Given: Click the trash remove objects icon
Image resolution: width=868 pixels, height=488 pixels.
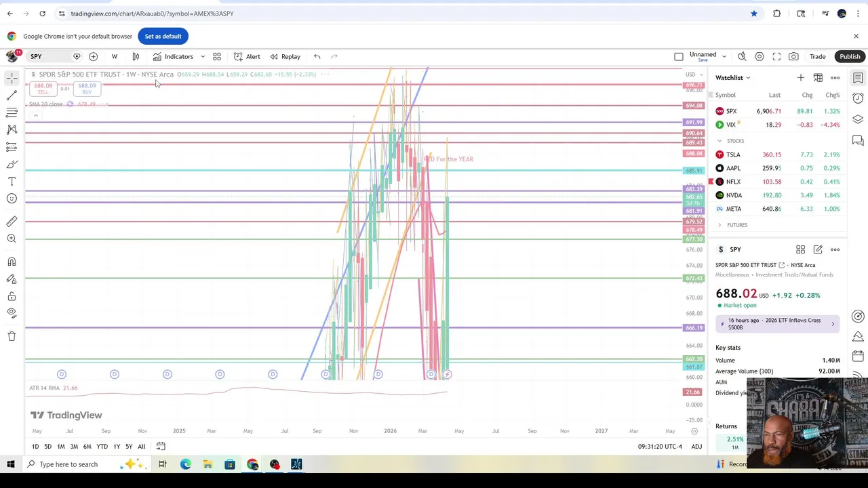Looking at the screenshot, I should click(12, 336).
